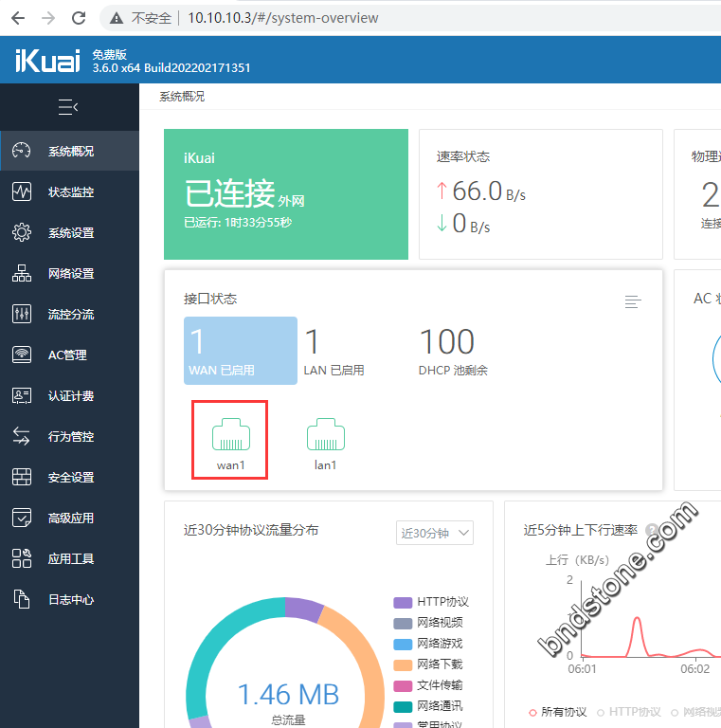Collapse the sidebar with hamburger icon
Image resolution: width=721 pixels, height=728 pixels.
pyautogui.click(x=68, y=107)
